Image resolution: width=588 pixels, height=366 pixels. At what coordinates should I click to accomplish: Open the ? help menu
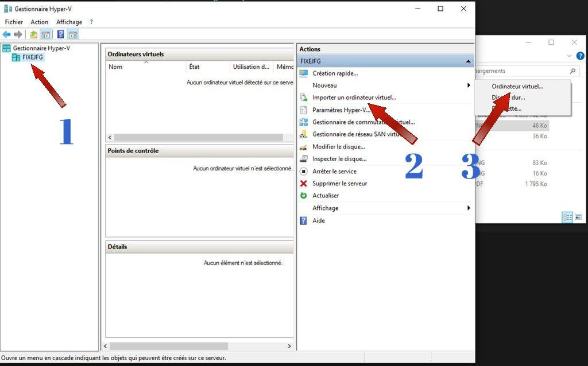coord(91,22)
